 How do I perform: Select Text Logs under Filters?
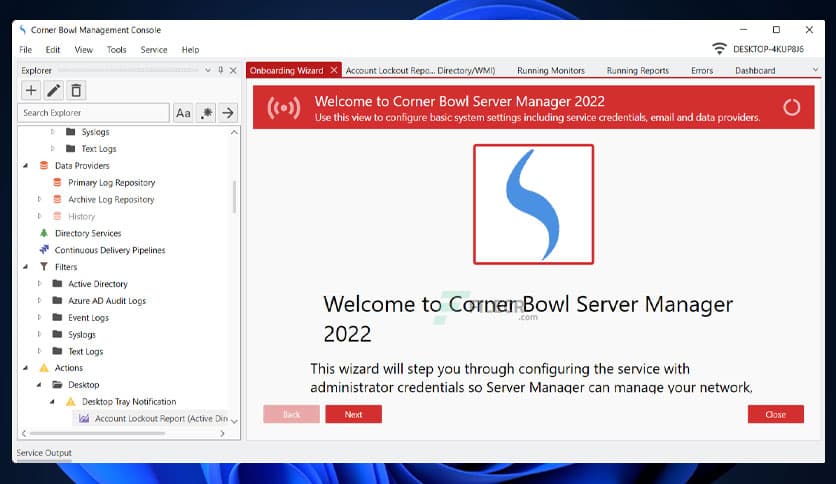pyautogui.click(x=85, y=352)
